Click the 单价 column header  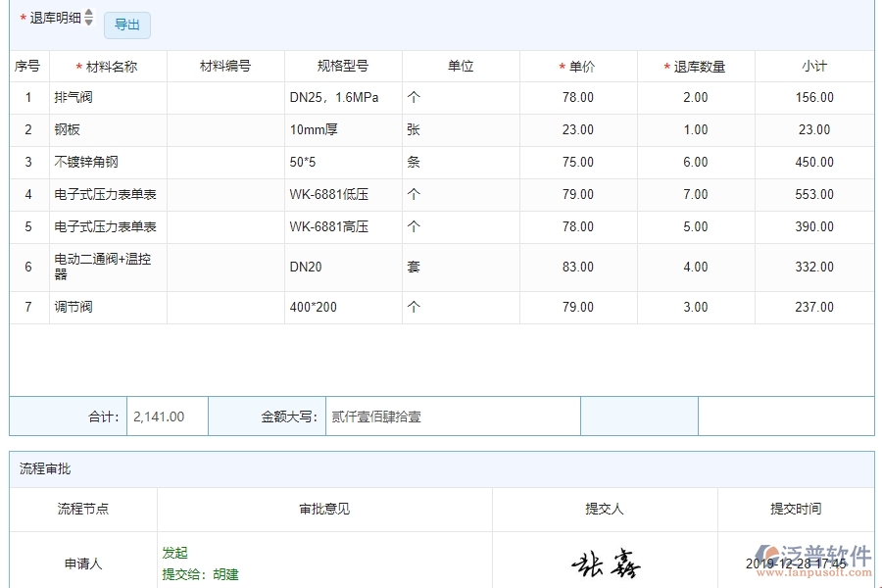pos(578,66)
